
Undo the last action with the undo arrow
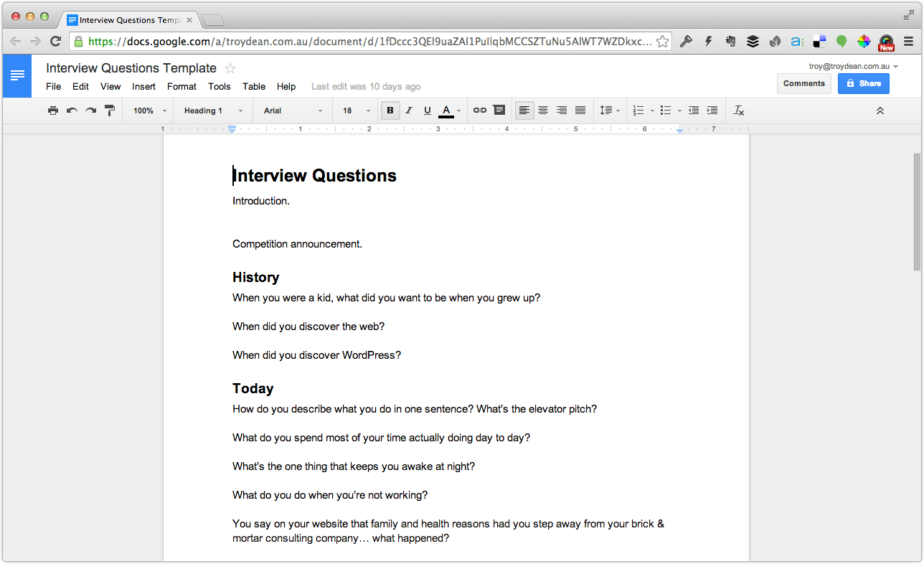[72, 111]
